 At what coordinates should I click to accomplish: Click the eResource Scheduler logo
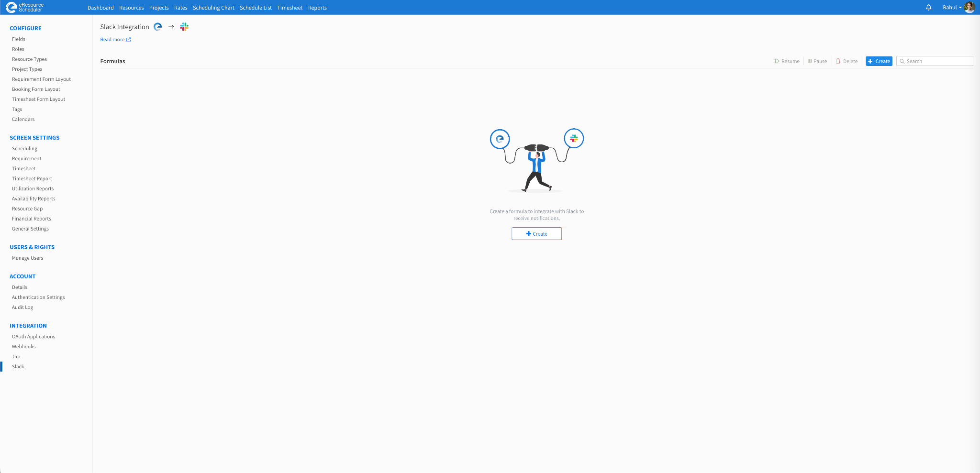click(24, 7)
